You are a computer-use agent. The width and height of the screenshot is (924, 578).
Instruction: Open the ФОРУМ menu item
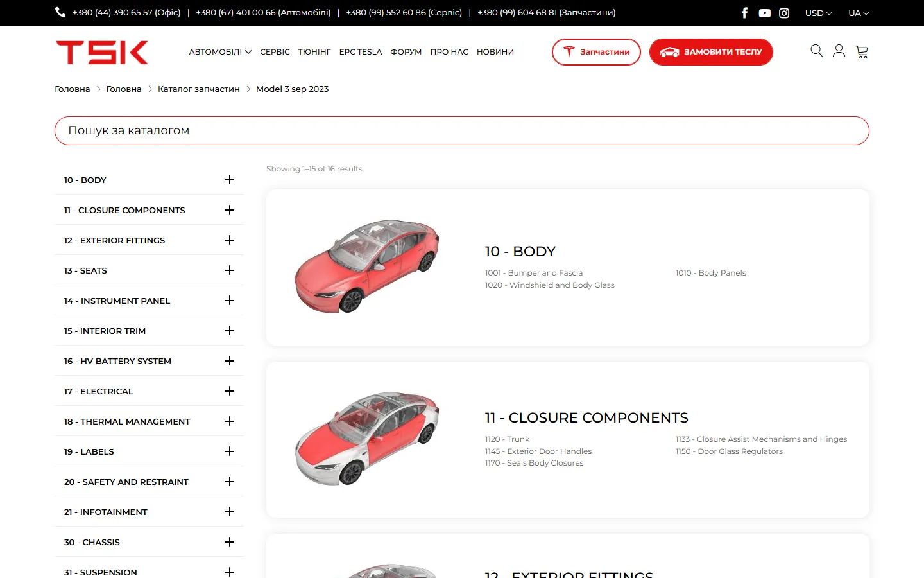tap(406, 52)
